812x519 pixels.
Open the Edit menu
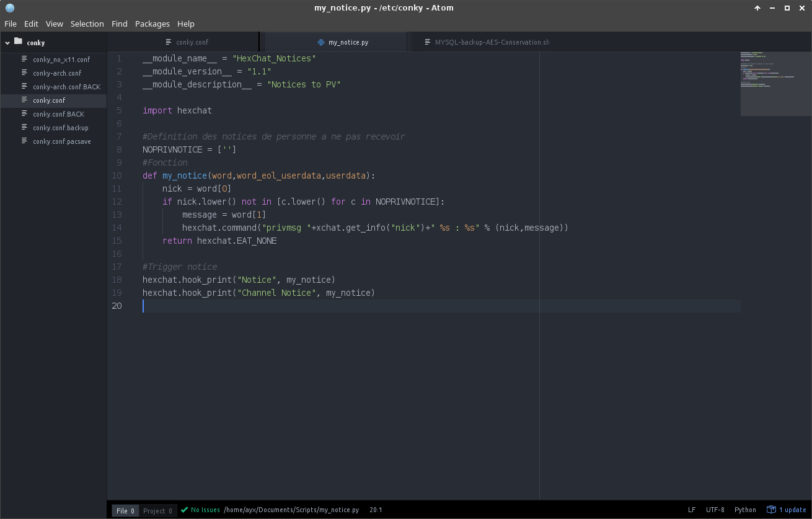[31, 24]
